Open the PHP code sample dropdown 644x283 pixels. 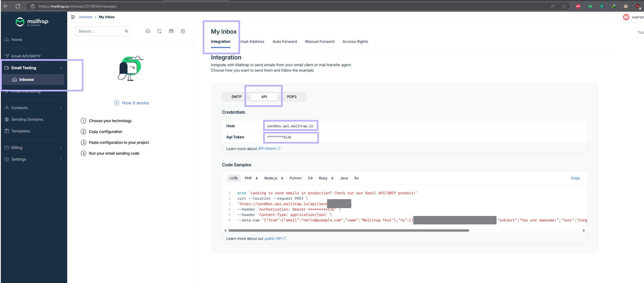coord(251,178)
